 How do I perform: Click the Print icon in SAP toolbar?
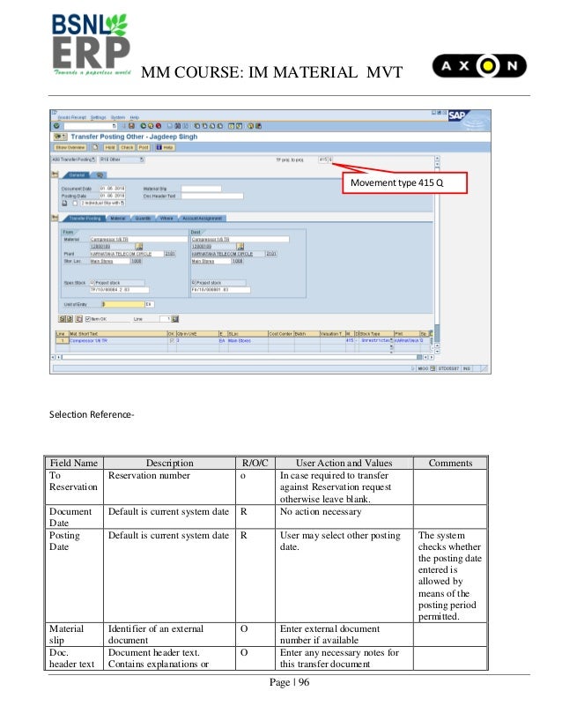pos(170,126)
